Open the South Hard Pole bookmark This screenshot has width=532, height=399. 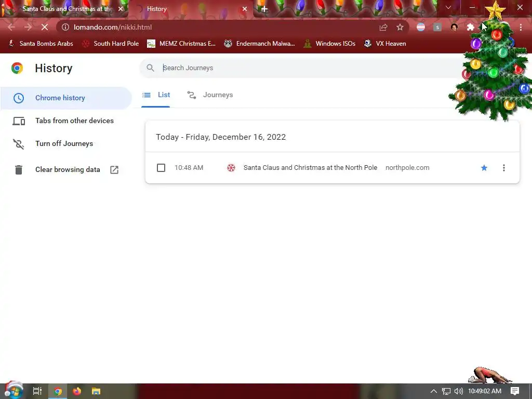(111, 44)
